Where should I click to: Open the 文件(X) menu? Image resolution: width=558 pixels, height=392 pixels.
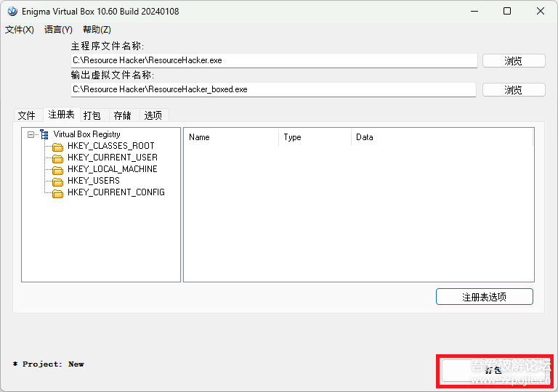pyautogui.click(x=20, y=30)
